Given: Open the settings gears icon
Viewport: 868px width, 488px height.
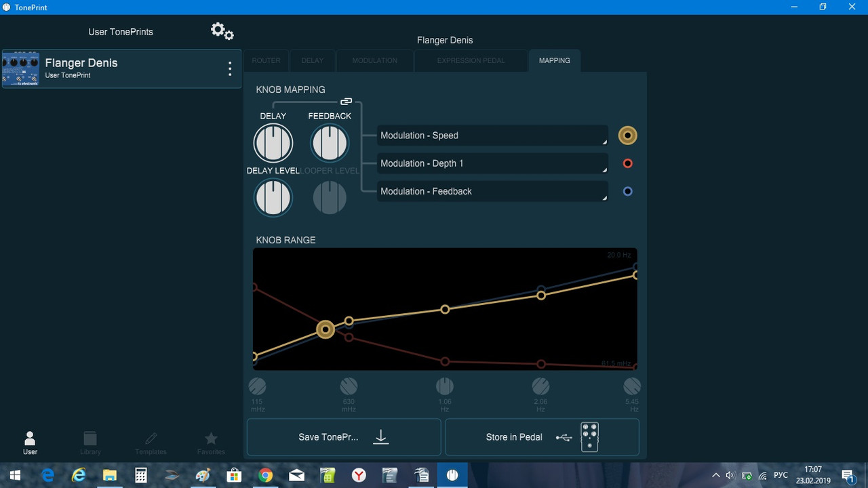Looking at the screenshot, I should [x=222, y=31].
